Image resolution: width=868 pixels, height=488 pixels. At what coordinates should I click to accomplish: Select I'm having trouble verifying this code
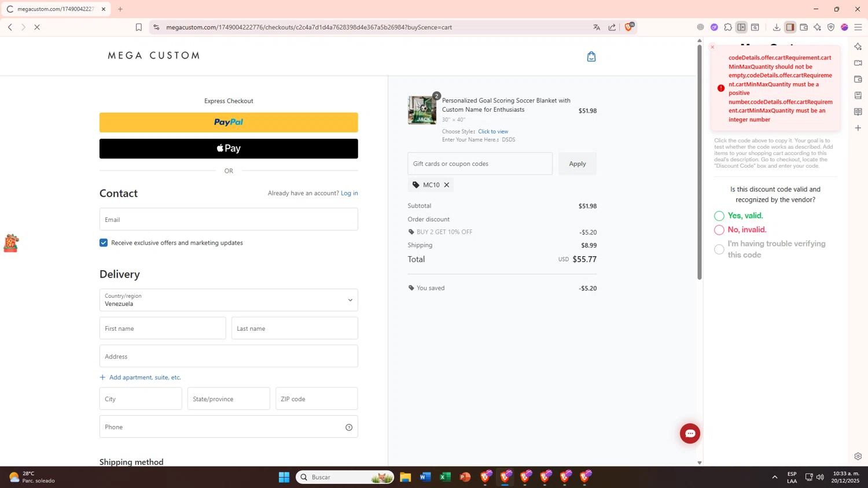pyautogui.click(x=719, y=249)
